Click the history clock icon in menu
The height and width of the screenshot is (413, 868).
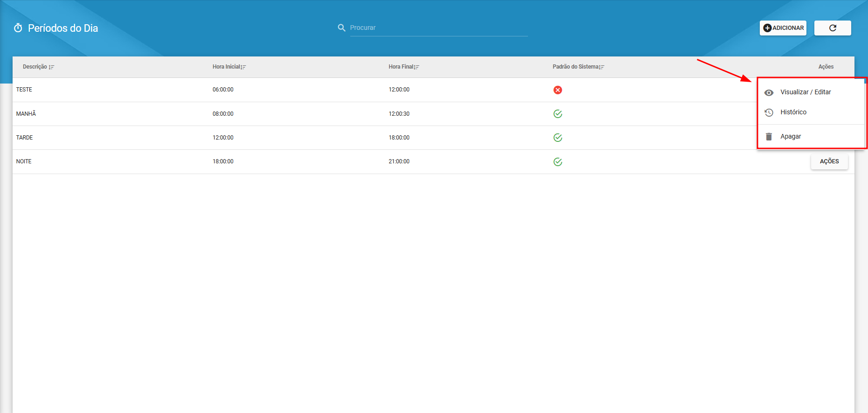[x=769, y=112]
